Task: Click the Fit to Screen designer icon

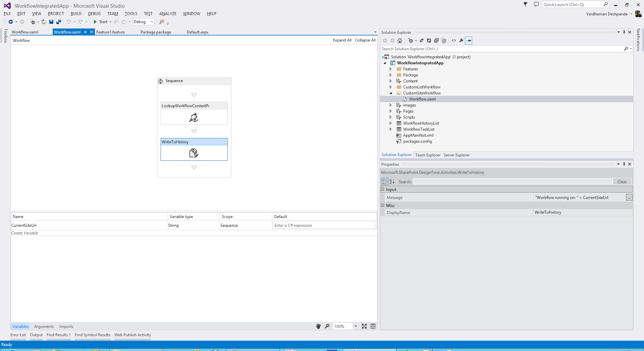Action: (364, 326)
